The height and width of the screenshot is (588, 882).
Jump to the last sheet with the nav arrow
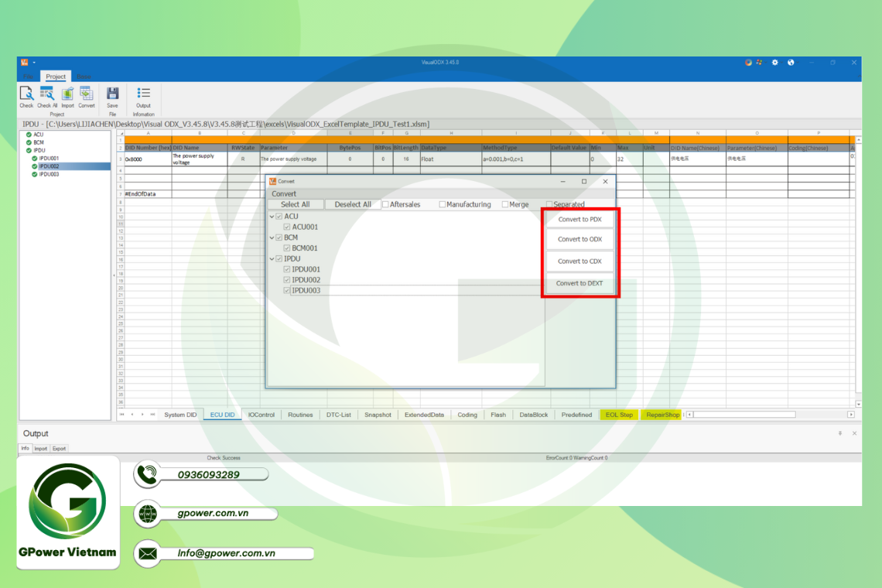pyautogui.click(x=152, y=415)
